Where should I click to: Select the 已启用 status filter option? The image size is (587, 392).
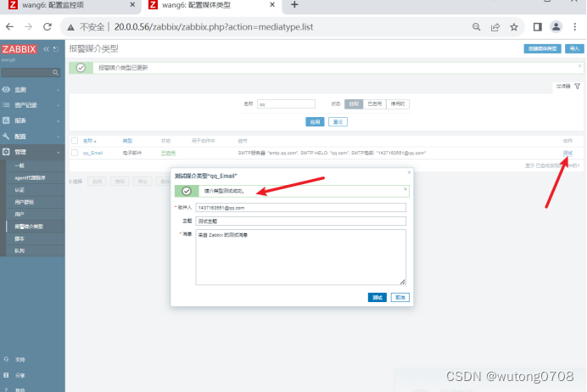tap(374, 104)
